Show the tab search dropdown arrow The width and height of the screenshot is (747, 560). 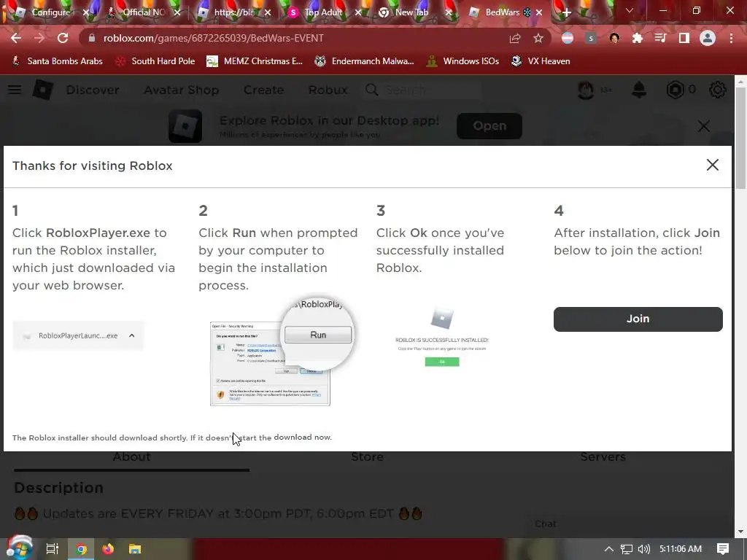[x=630, y=10]
